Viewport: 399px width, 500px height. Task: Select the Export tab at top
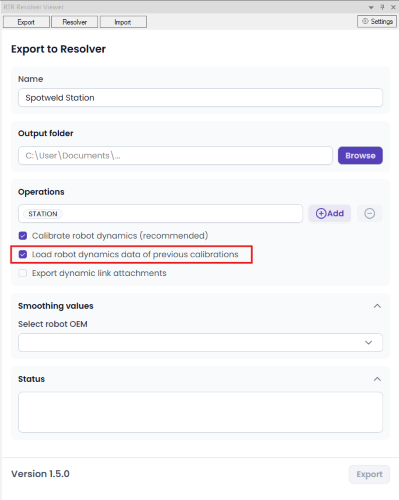(26, 22)
